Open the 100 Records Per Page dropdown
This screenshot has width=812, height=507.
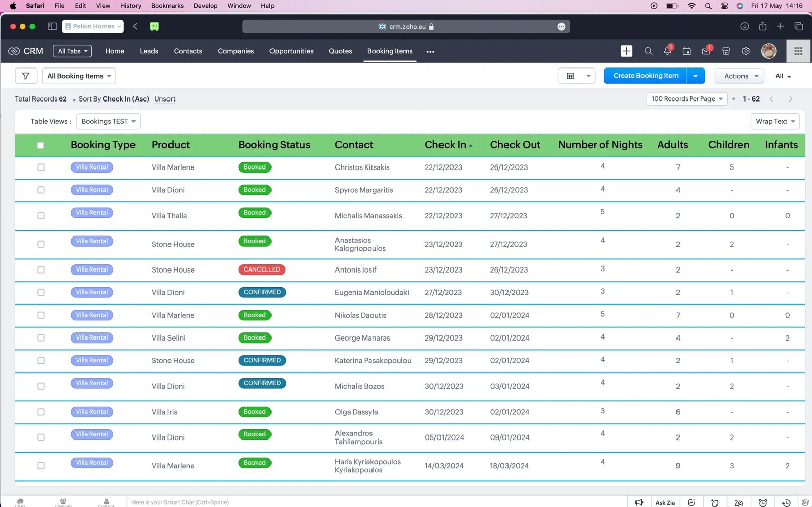click(x=686, y=99)
